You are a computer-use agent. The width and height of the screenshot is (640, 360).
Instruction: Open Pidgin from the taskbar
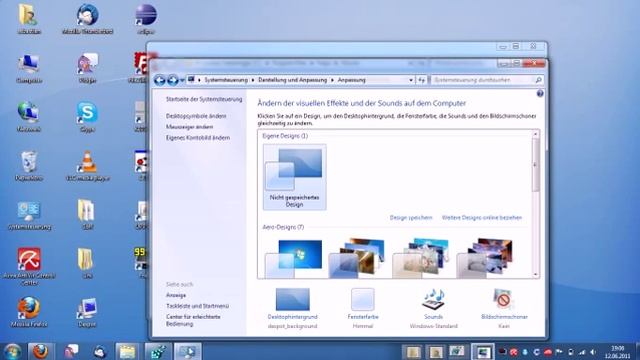(x=71, y=351)
